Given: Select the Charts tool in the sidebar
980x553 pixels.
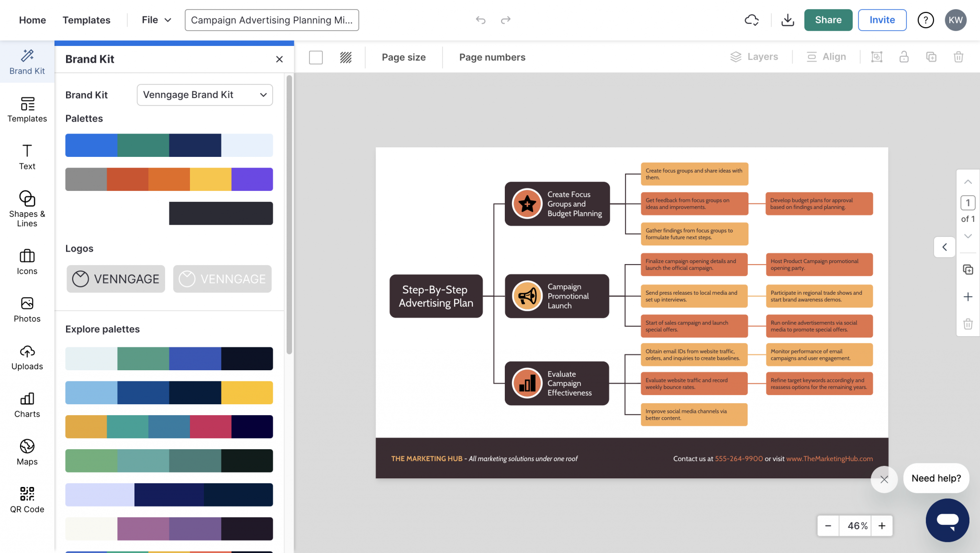Looking at the screenshot, I should (27, 404).
